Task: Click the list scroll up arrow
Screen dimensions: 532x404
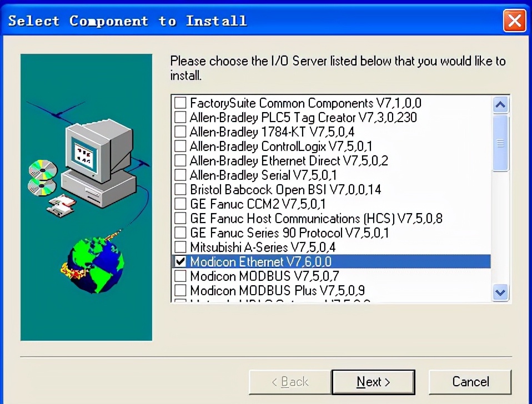Action: (500, 104)
